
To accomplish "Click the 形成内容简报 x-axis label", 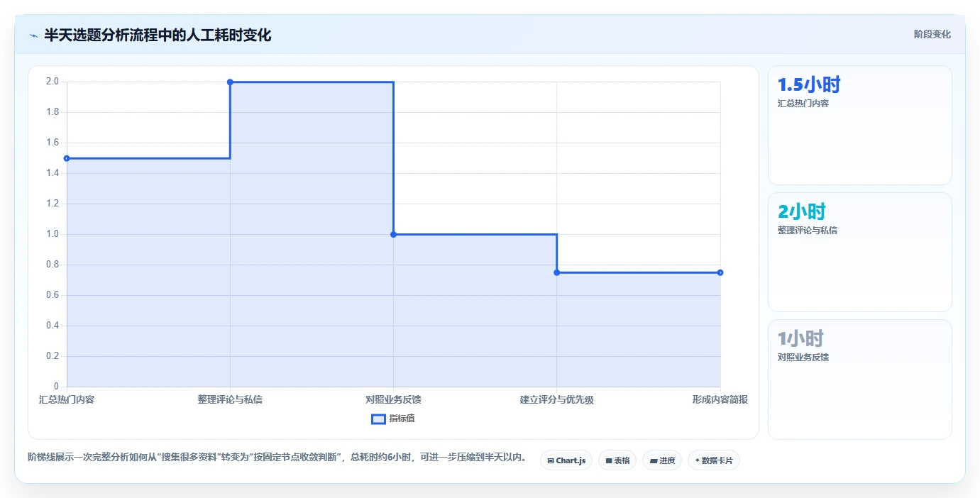I will pyautogui.click(x=720, y=399).
